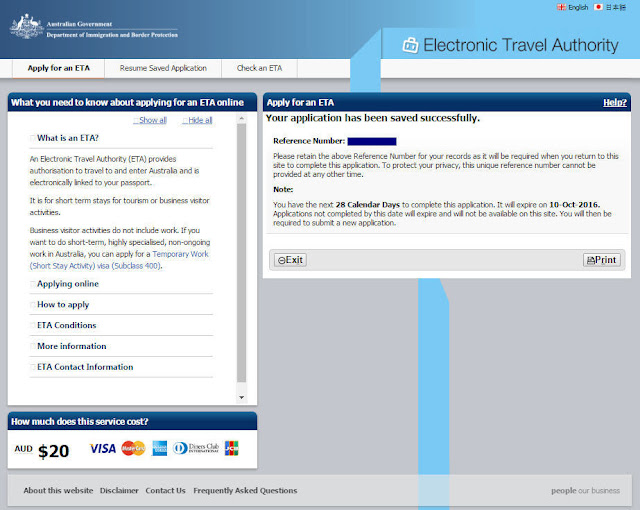Click the American Express logo
The height and width of the screenshot is (510, 640).
(160, 448)
